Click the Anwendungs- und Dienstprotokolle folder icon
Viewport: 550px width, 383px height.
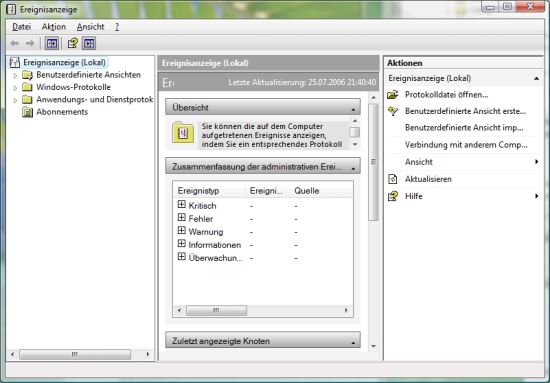[27, 100]
